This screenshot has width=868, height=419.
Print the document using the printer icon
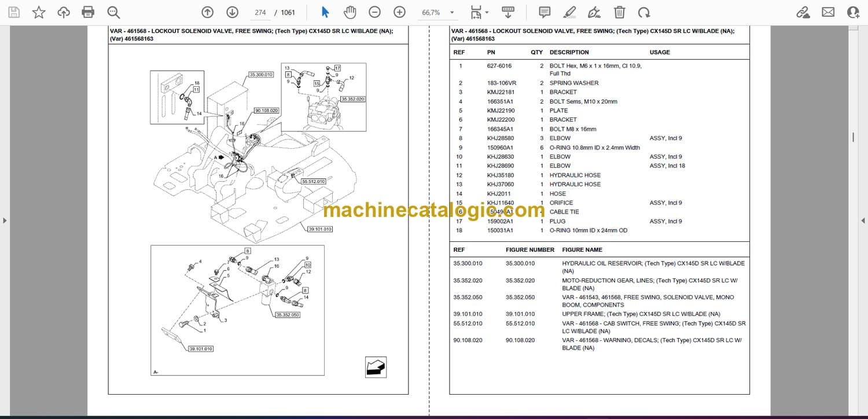coord(88,12)
